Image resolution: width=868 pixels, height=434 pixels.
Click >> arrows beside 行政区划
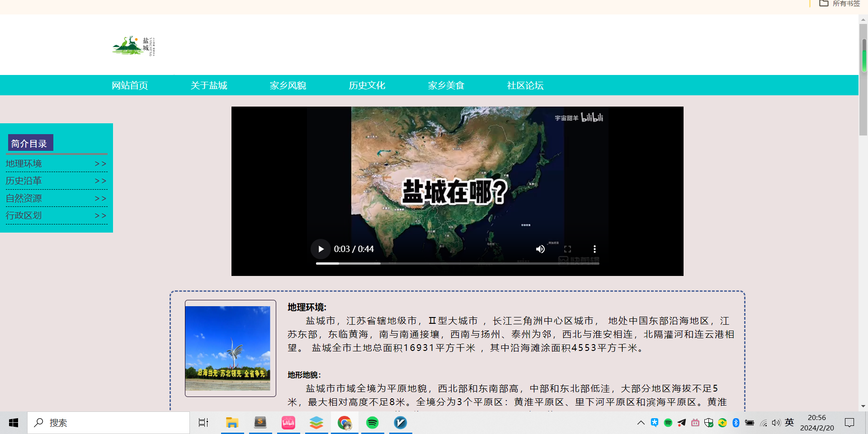pyautogui.click(x=100, y=216)
